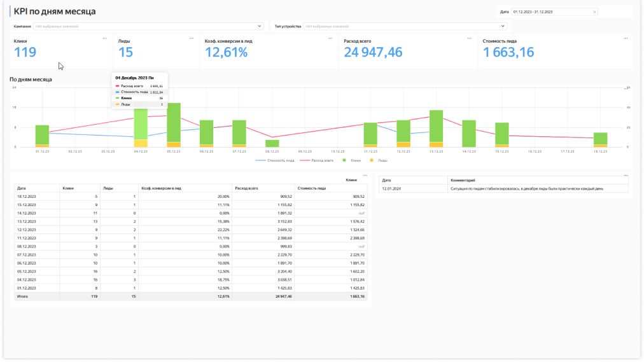Click the 119 Клики indicator value
The width and height of the screenshot is (644, 362).
pos(25,52)
